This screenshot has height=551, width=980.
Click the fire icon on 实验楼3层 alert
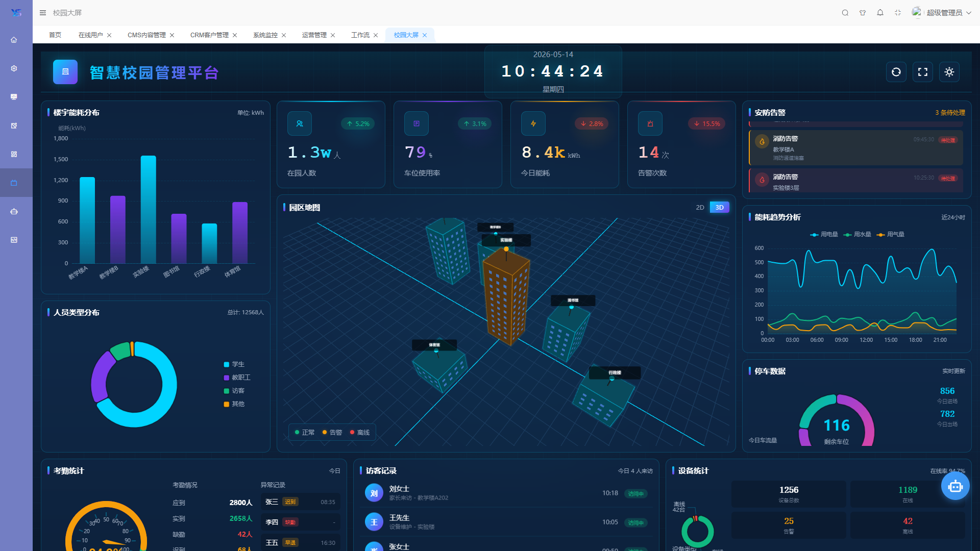click(x=762, y=180)
